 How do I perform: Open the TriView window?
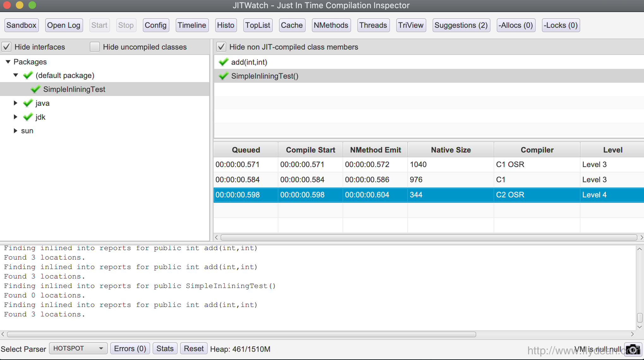click(410, 25)
